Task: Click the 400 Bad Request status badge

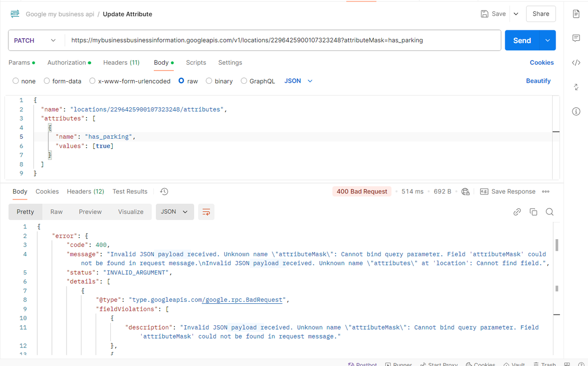Action: click(362, 192)
